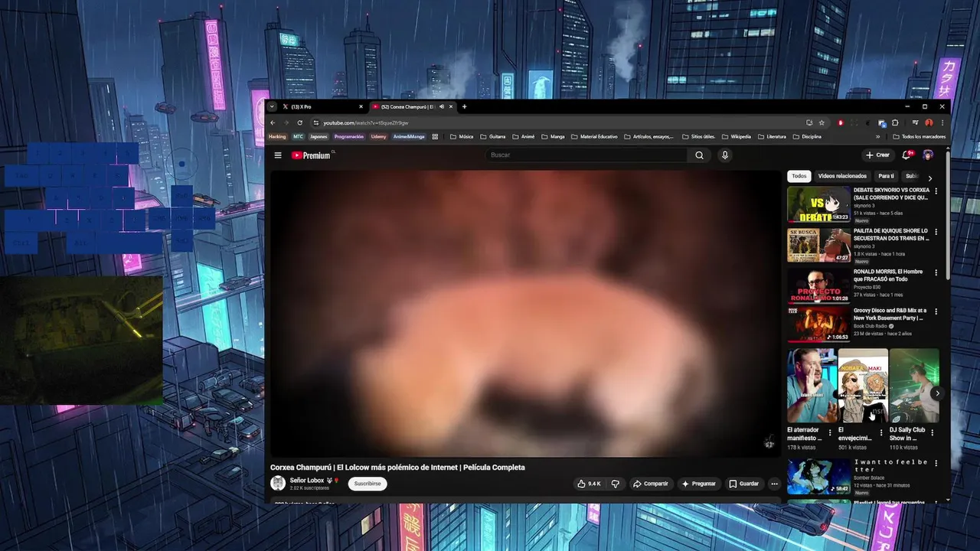
Task: Open YouTube notifications bell
Action: 906,155
